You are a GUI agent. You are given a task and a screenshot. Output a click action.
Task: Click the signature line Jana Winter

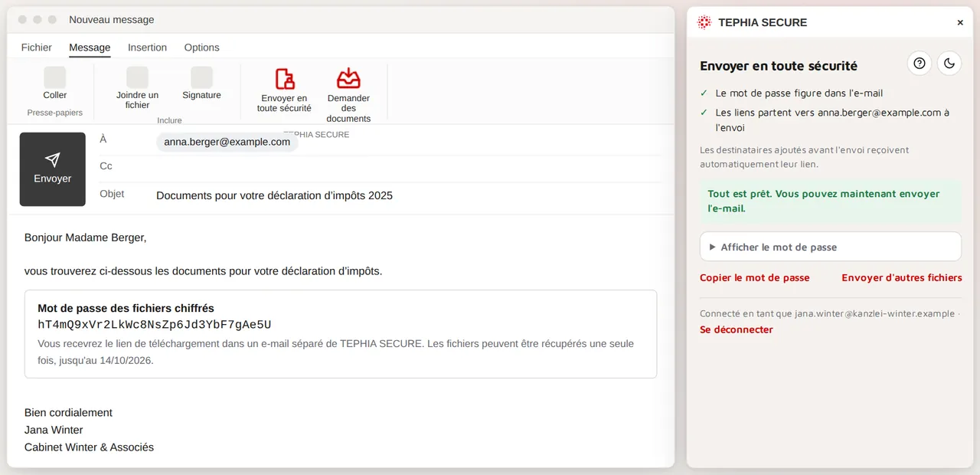click(x=54, y=430)
